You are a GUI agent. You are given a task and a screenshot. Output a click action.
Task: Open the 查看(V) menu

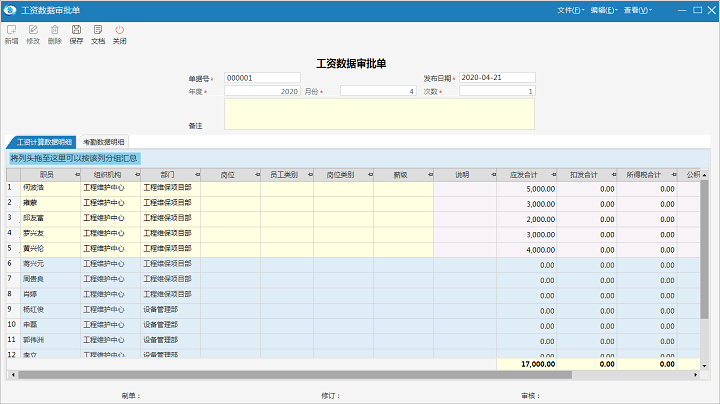[637, 10]
